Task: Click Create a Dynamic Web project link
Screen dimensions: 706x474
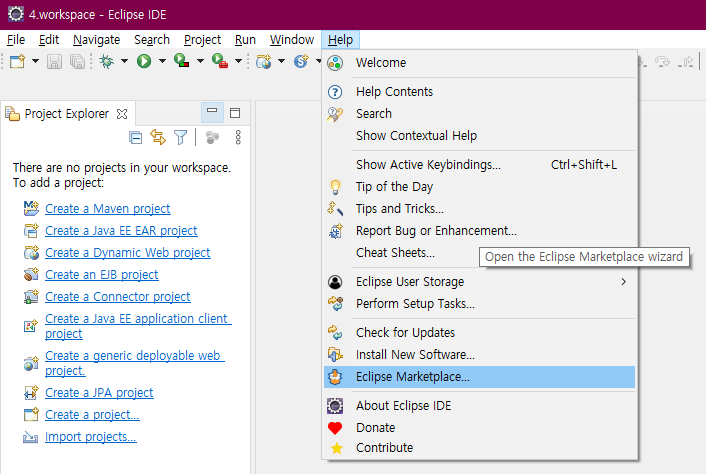Action: (x=127, y=253)
